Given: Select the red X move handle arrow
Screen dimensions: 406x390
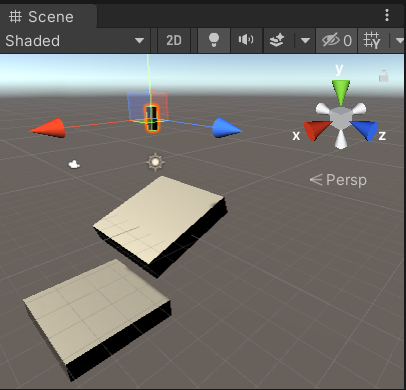Looking at the screenshot, I should pos(47,128).
